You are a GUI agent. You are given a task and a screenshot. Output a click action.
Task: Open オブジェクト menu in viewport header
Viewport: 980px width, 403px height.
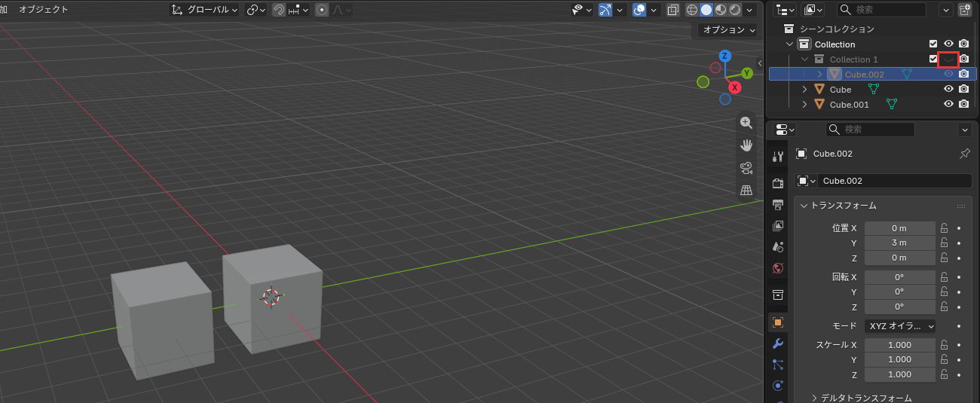pos(43,10)
